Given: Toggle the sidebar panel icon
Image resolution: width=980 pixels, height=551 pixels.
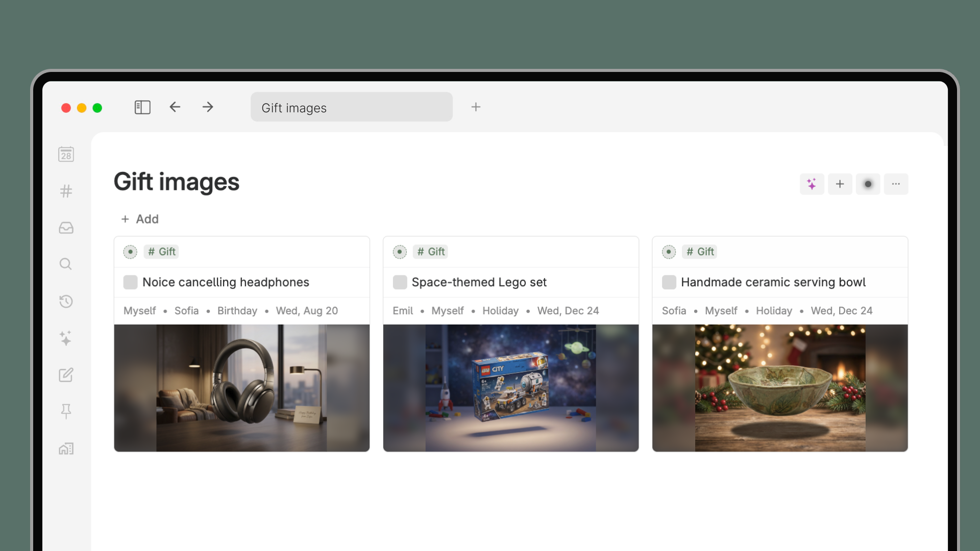Looking at the screenshot, I should 142,107.
